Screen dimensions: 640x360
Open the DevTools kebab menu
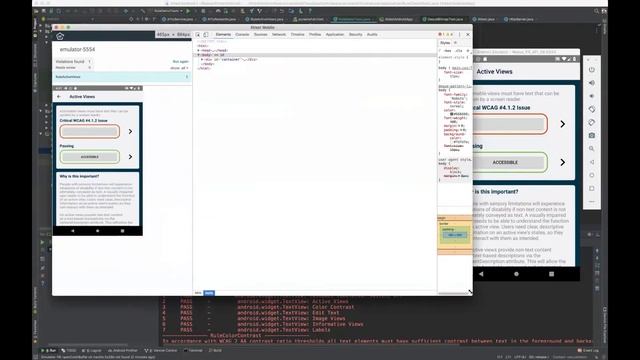click(460, 35)
